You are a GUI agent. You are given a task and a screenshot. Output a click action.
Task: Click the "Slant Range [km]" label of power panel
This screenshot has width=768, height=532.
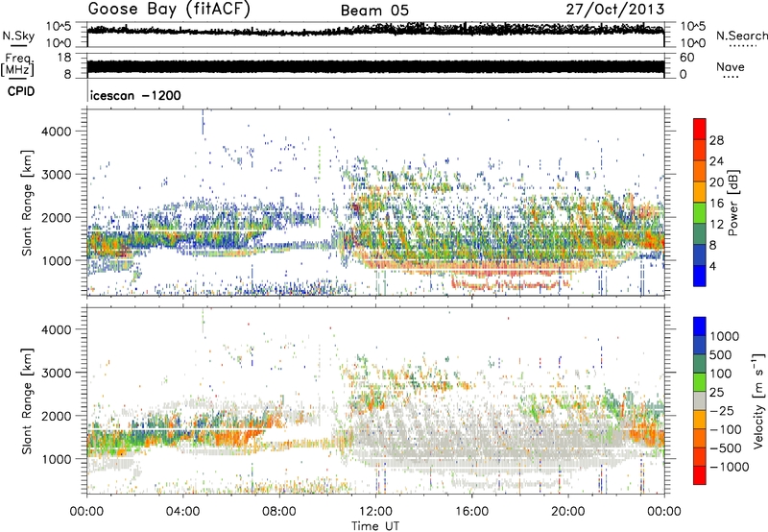tap(27, 203)
